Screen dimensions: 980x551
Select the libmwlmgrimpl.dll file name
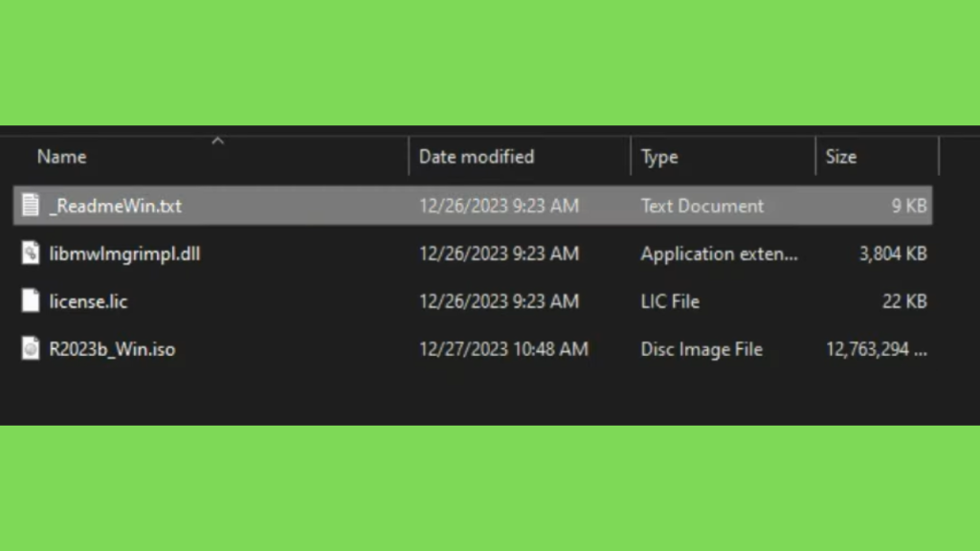pos(124,253)
